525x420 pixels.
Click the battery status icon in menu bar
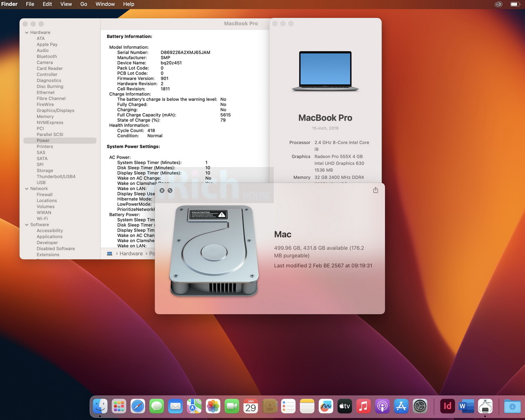click(515, 4)
